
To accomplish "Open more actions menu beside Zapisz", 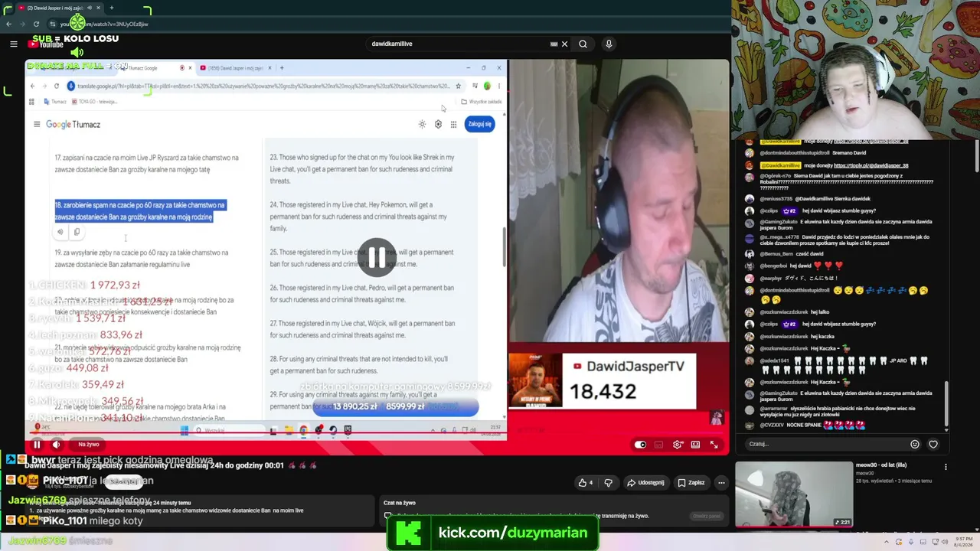I will (x=721, y=483).
